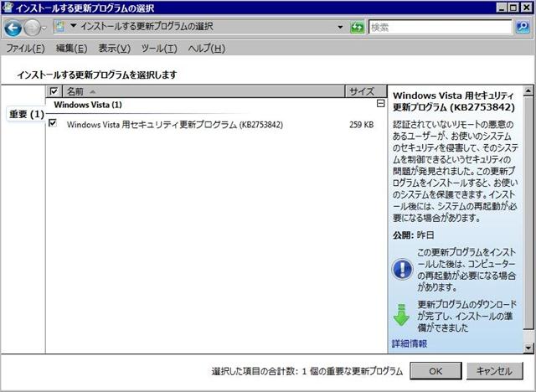This screenshot has width=536, height=392.
Task: Open the 表示(V) menu
Action: click(115, 49)
